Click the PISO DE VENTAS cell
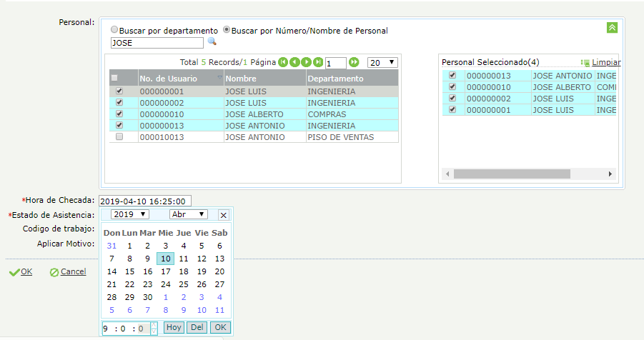The width and height of the screenshot is (644, 340). click(x=352, y=137)
